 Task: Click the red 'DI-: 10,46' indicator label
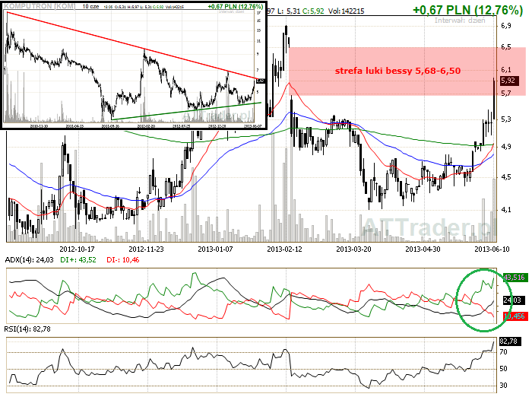click(123, 260)
